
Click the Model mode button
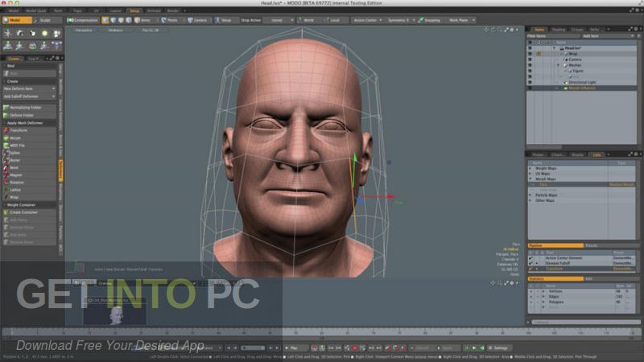tap(17, 20)
